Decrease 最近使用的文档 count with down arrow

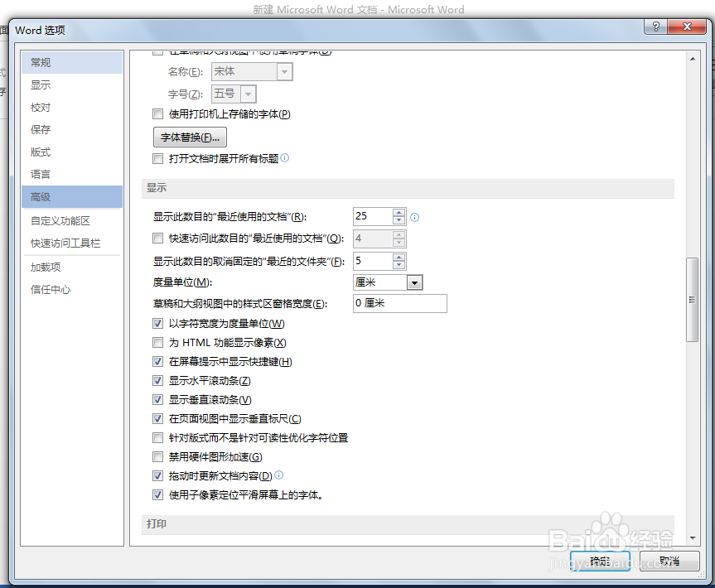pos(399,220)
